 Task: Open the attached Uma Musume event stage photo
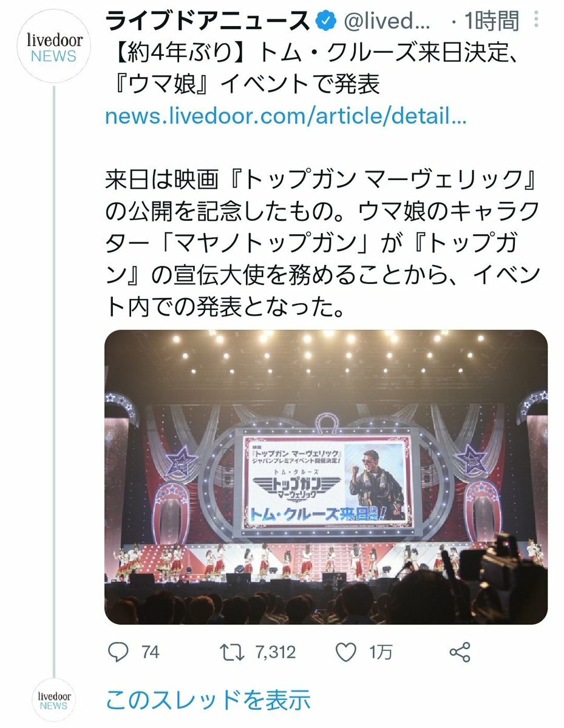[326, 477]
